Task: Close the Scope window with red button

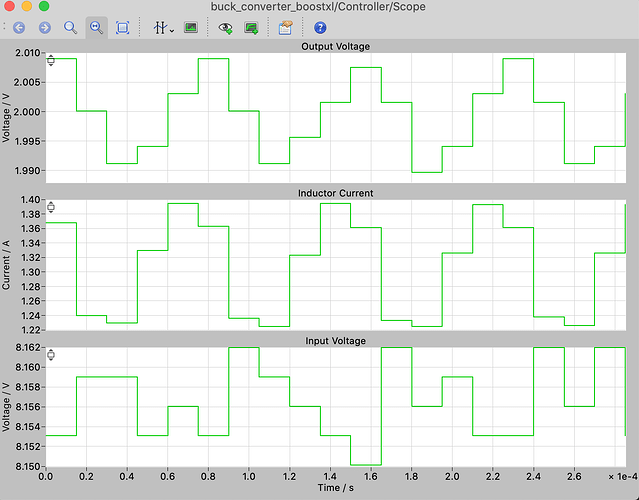Action: click(9, 6)
